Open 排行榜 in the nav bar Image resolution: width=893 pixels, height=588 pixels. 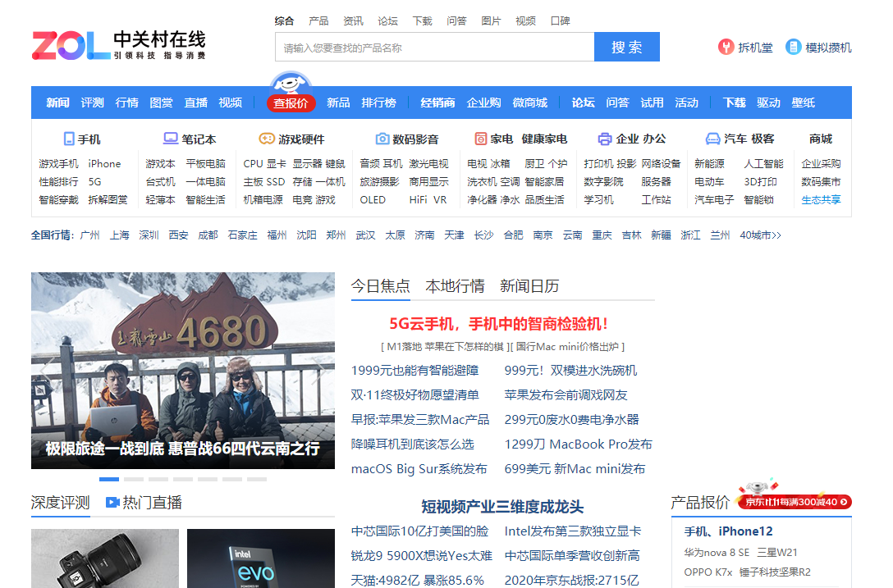click(378, 103)
